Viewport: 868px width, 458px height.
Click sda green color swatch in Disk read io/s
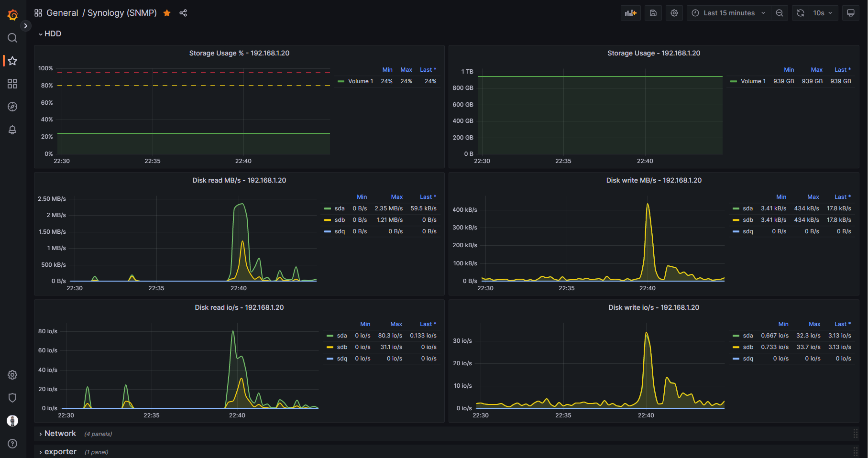pyautogui.click(x=330, y=336)
